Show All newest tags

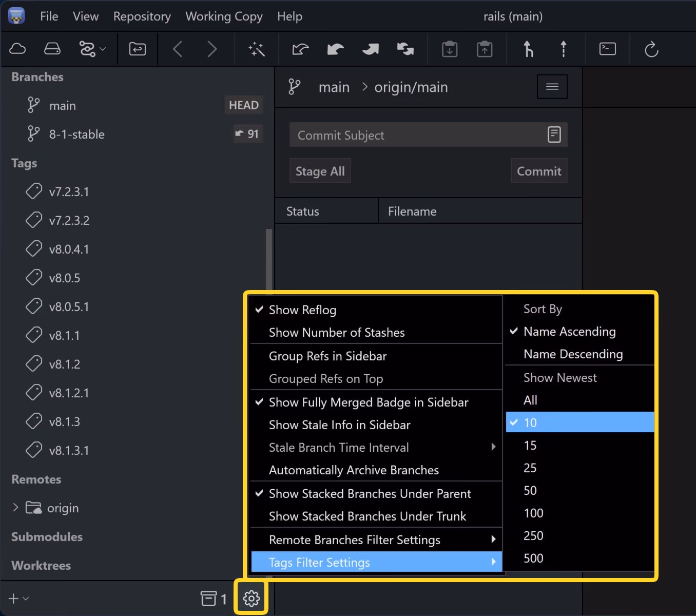coord(580,400)
